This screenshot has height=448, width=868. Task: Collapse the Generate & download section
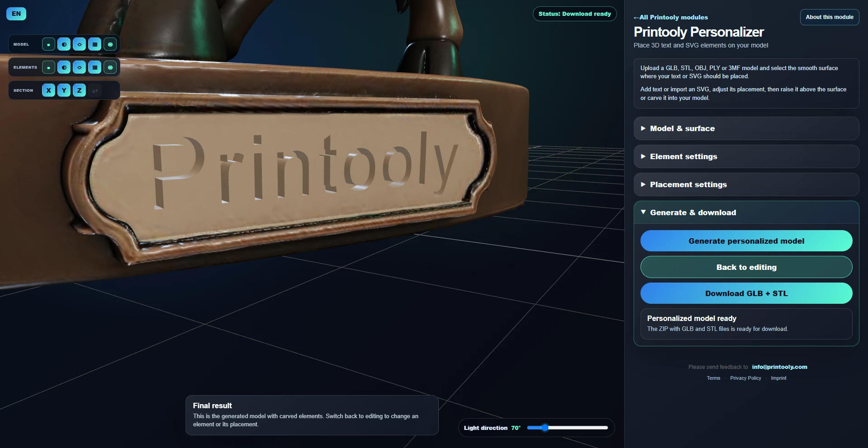746,212
